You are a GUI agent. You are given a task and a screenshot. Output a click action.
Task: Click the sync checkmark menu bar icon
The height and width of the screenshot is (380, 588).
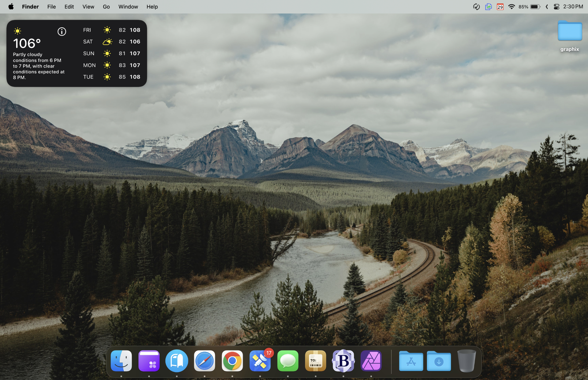(x=476, y=7)
